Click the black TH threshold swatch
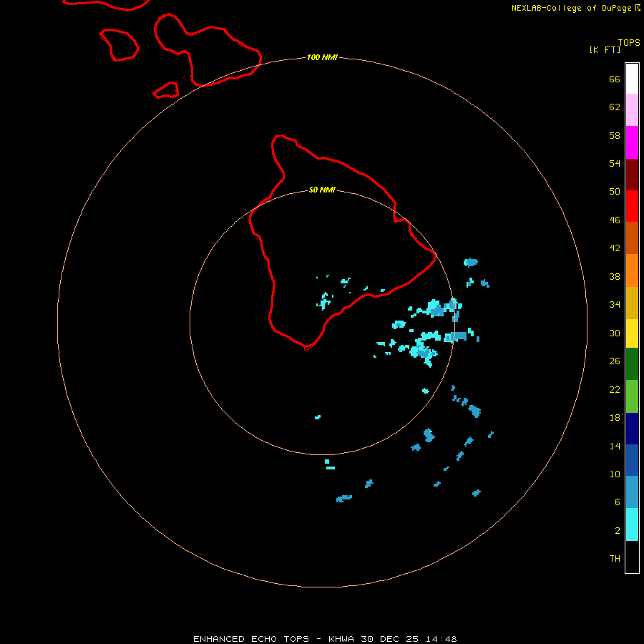This screenshot has height=644, width=644. coord(632,557)
